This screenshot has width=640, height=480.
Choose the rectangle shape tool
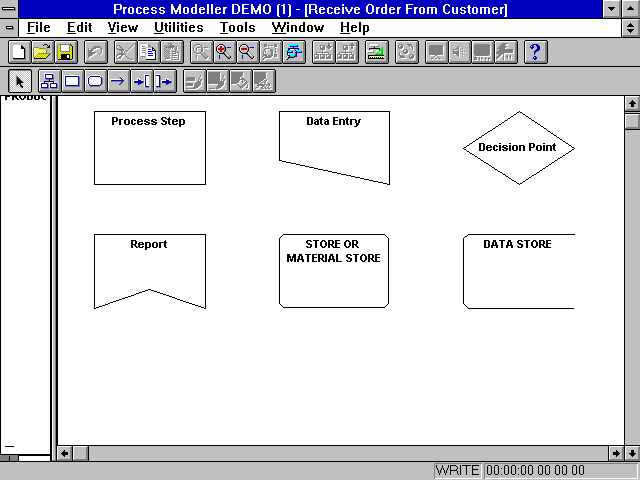(x=72, y=81)
